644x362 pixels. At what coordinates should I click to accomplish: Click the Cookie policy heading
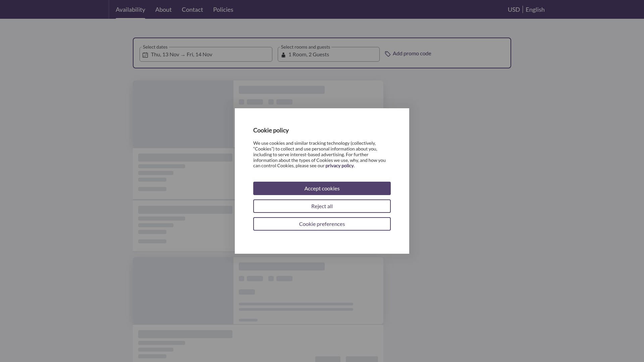point(271,130)
